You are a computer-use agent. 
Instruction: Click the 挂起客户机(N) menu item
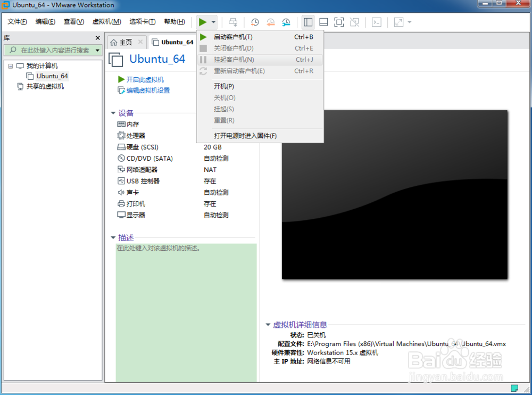coord(260,60)
